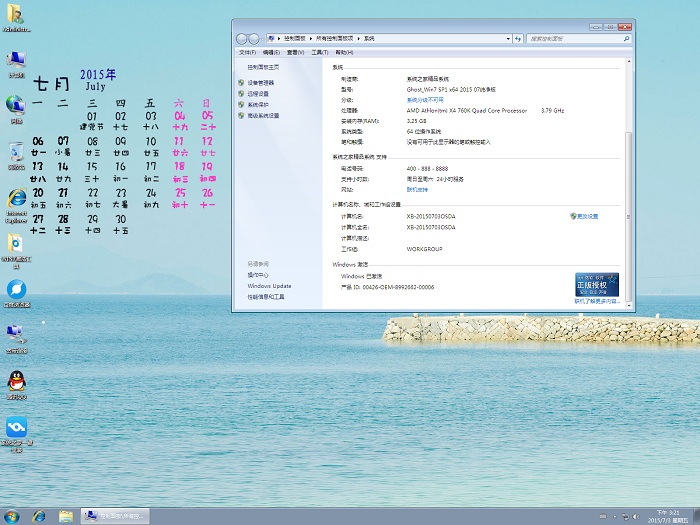Launch the QQ penguin desktop icon

(16, 381)
